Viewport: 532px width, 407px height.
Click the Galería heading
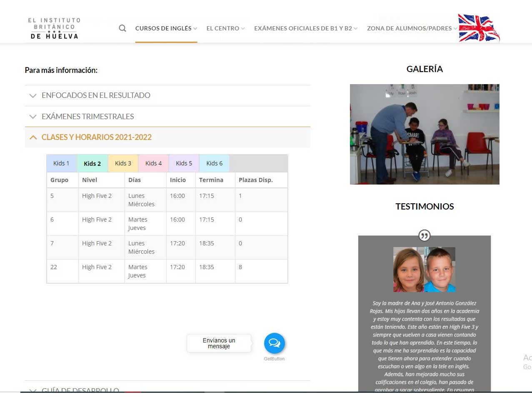click(x=425, y=69)
